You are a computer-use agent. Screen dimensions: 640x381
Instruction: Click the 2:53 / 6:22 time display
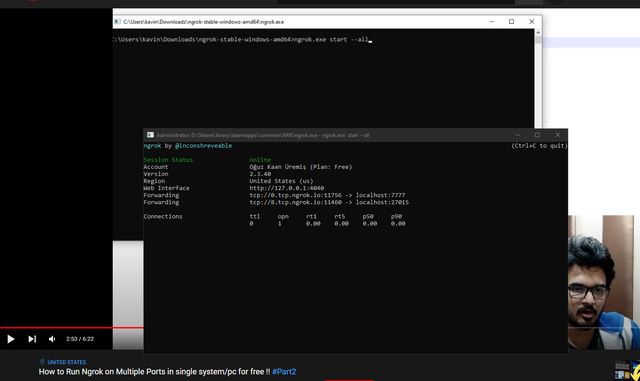pos(80,339)
